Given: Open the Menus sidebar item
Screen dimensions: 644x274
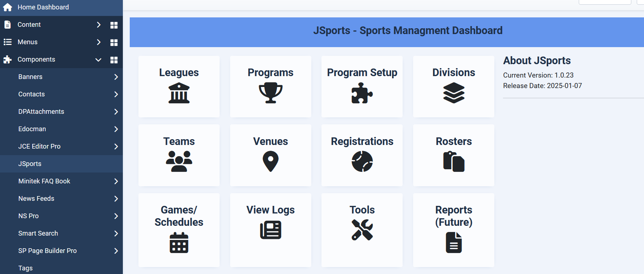Looking at the screenshot, I should (28, 42).
